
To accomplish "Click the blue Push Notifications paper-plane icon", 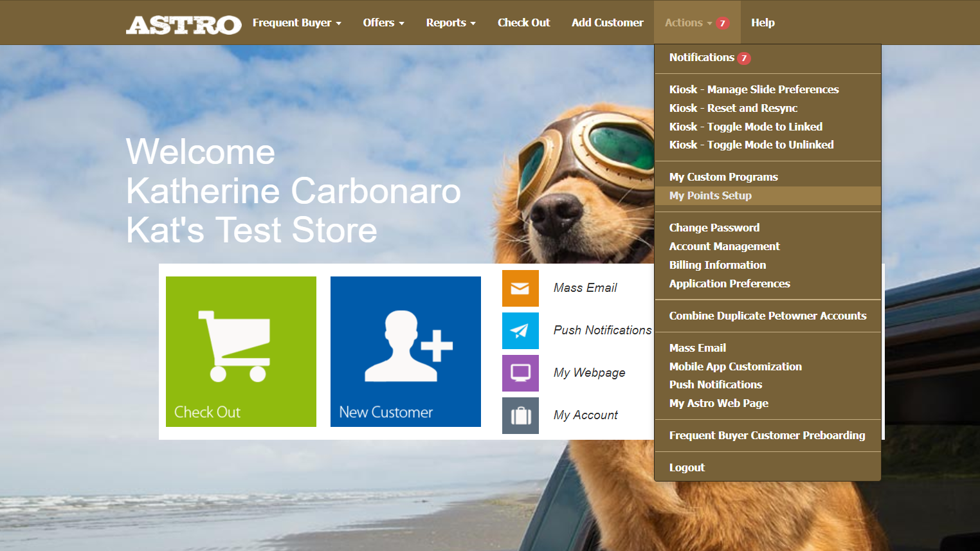I will (520, 330).
